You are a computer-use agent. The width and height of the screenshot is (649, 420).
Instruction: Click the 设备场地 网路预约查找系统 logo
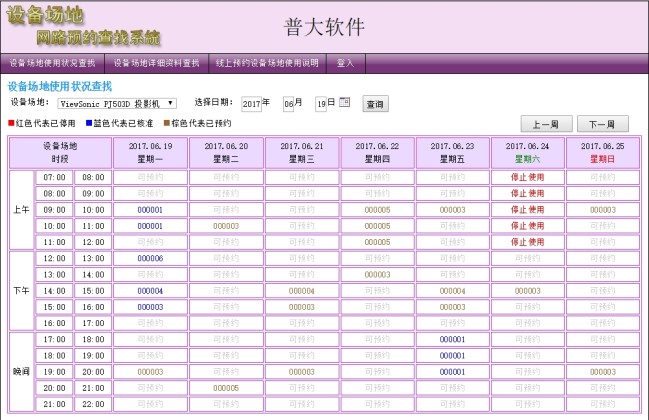click(83, 26)
